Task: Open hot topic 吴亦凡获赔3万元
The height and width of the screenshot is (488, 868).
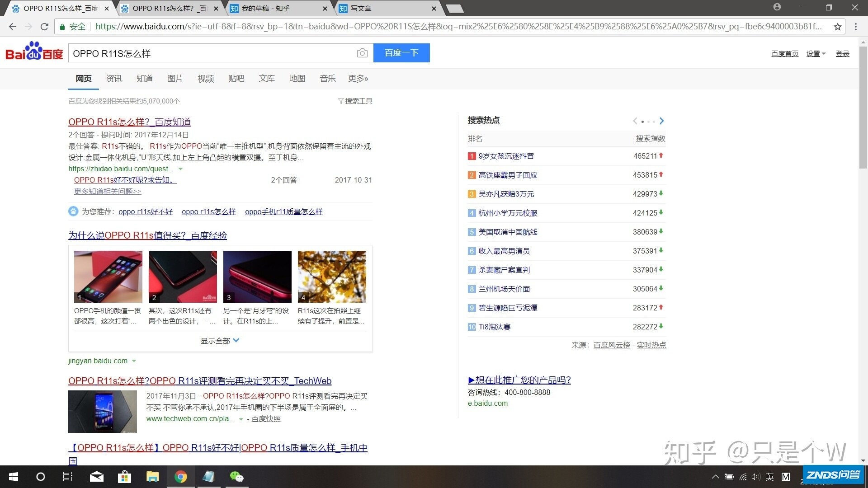Action: (506, 194)
